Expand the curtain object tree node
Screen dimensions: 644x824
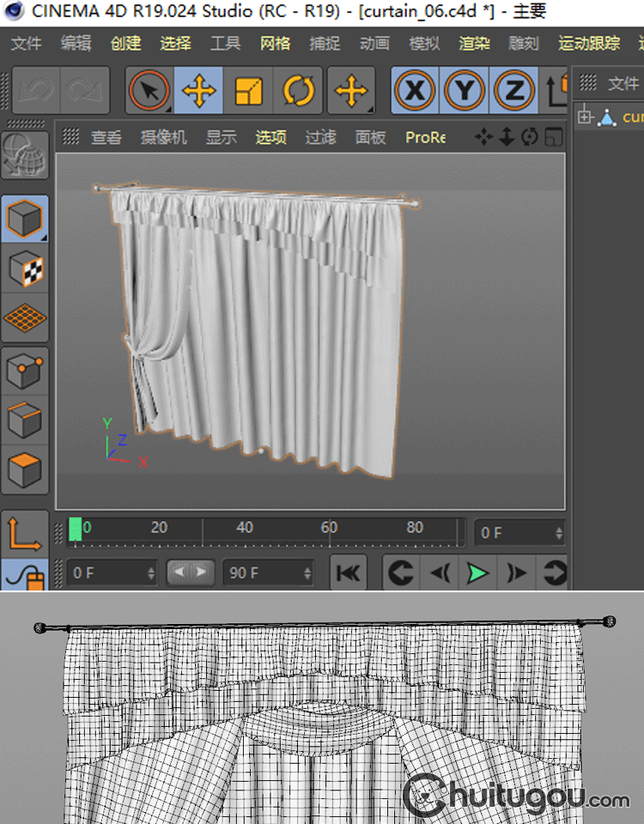586,117
